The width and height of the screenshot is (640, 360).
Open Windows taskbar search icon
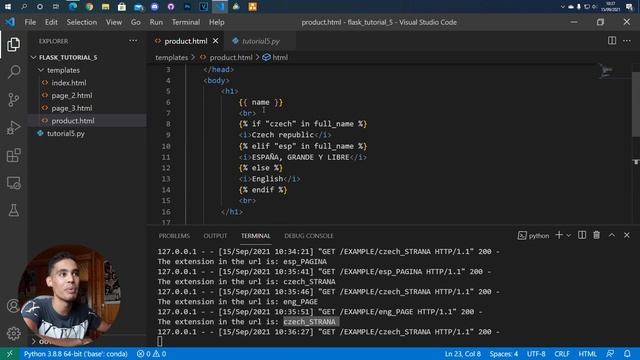(x=24, y=7)
